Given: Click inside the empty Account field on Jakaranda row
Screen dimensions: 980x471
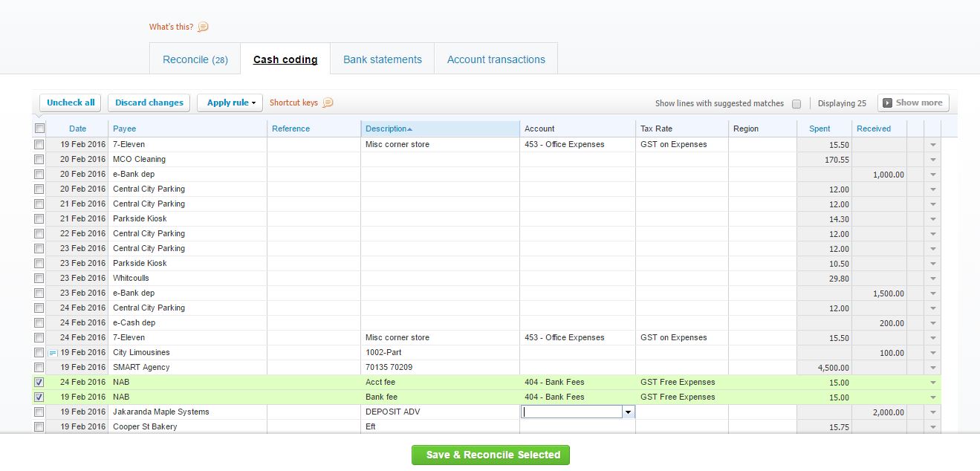Looking at the screenshot, I should [572, 411].
